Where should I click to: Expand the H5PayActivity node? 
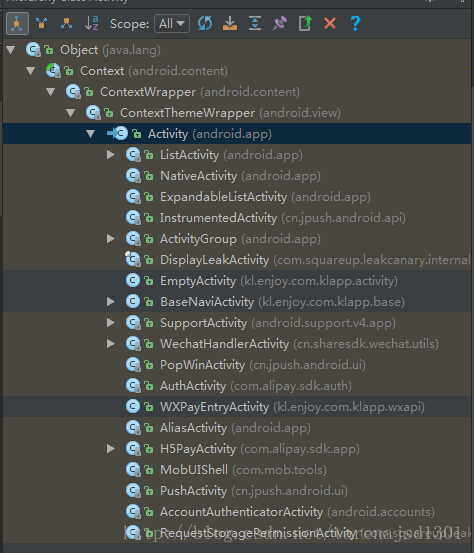(x=111, y=449)
